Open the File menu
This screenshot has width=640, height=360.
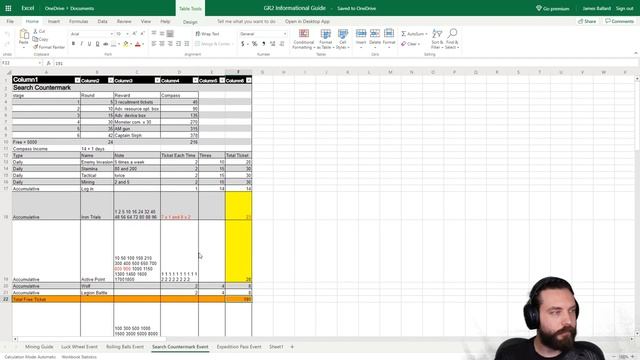pyautogui.click(x=10, y=21)
